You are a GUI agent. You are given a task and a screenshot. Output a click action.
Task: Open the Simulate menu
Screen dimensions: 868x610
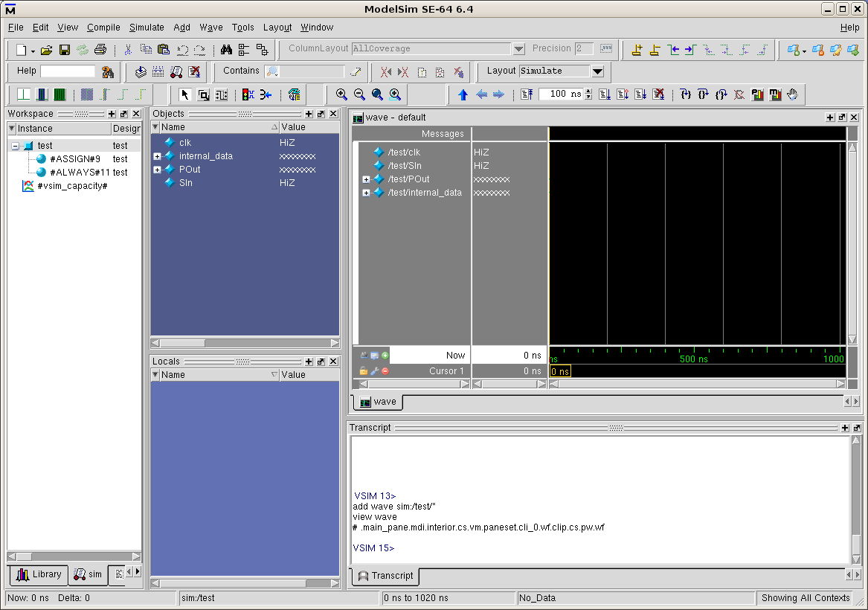147,28
